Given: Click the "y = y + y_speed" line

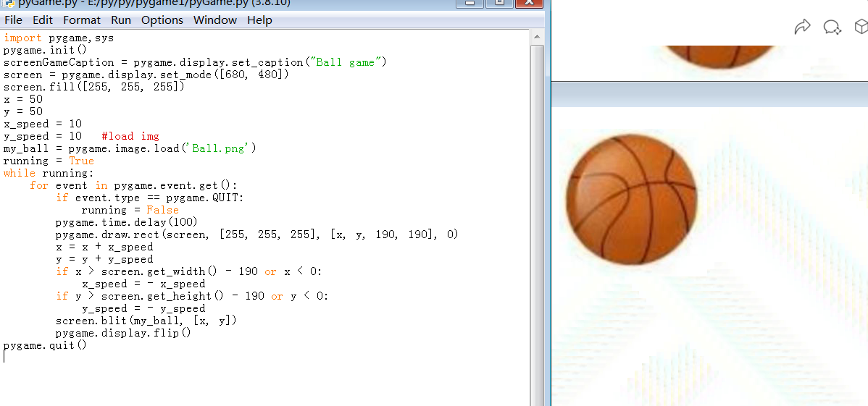Looking at the screenshot, I should coord(104,259).
